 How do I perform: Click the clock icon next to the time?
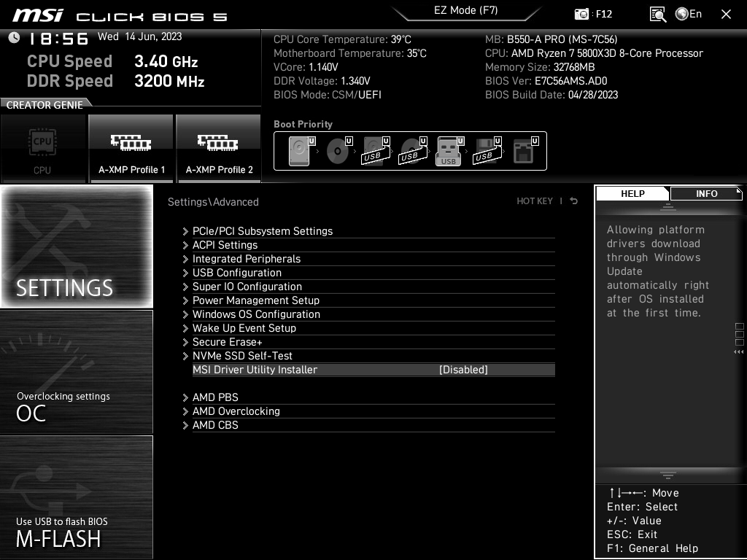(14, 38)
